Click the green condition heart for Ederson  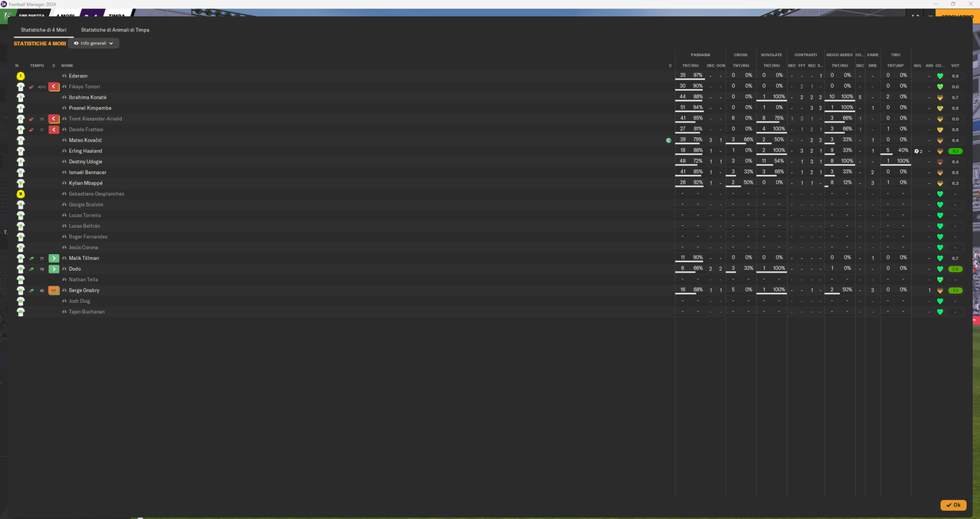point(939,76)
